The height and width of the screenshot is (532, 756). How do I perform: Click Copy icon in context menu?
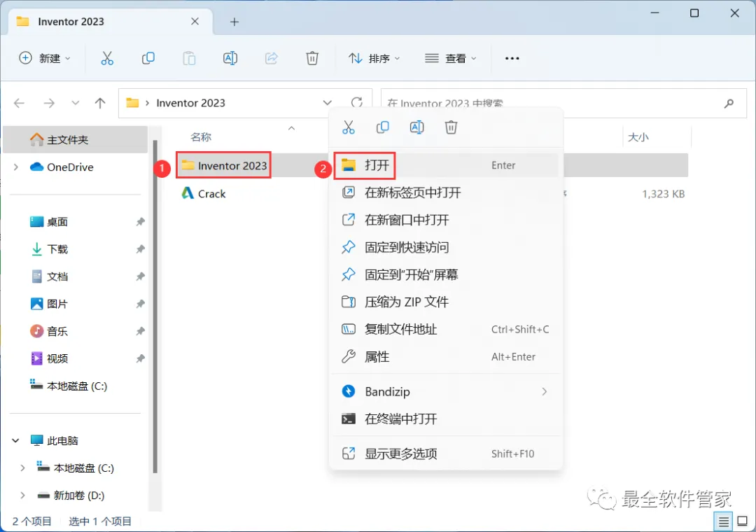point(382,127)
